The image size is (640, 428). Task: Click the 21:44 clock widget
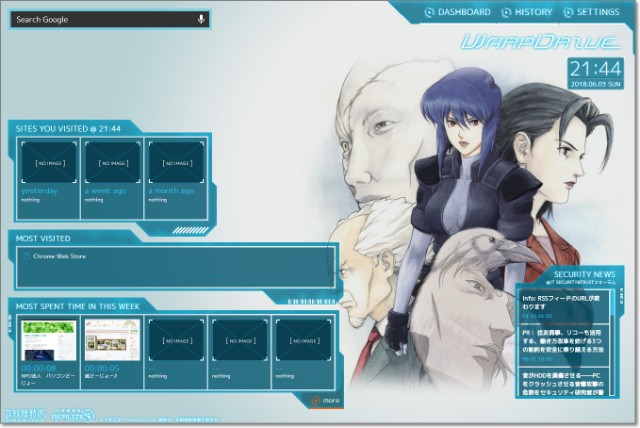pyautogui.click(x=595, y=70)
